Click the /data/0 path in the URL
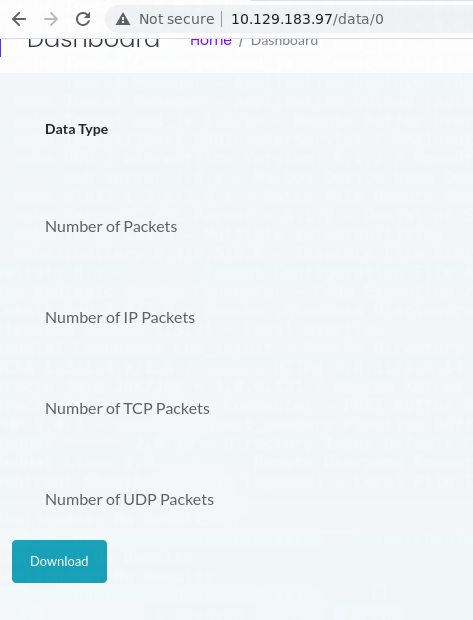The image size is (473, 620). pos(358,19)
